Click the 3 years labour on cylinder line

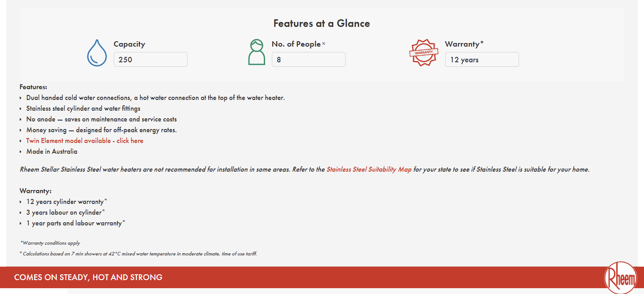click(x=65, y=212)
